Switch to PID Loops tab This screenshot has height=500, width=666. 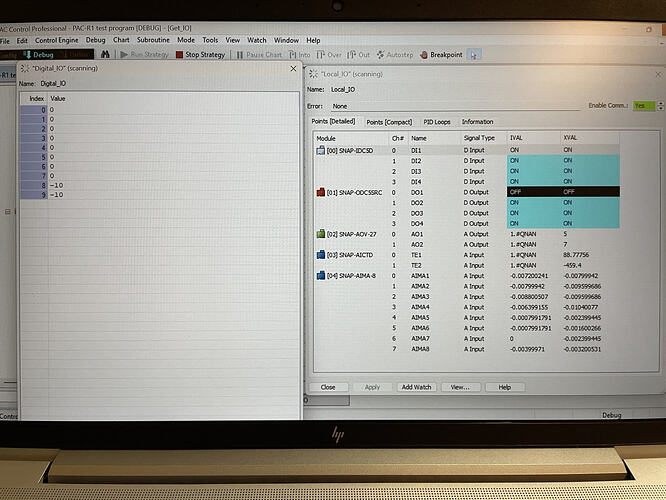[x=437, y=122]
